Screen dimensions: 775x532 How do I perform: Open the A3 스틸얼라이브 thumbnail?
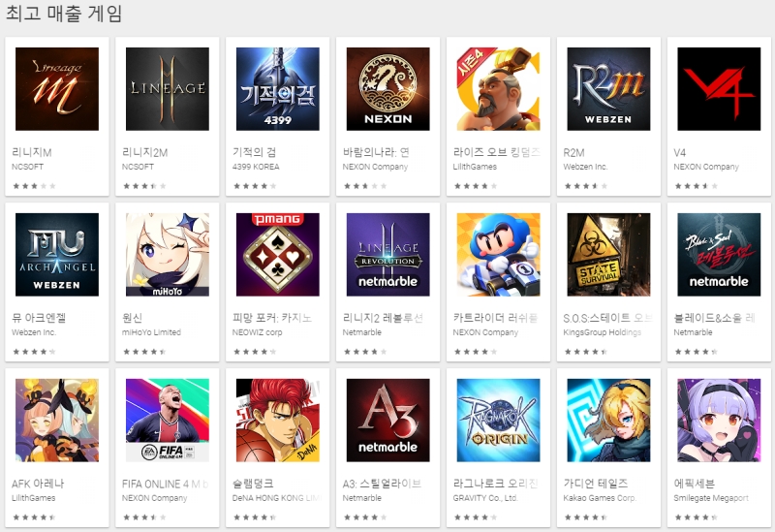[388, 421]
